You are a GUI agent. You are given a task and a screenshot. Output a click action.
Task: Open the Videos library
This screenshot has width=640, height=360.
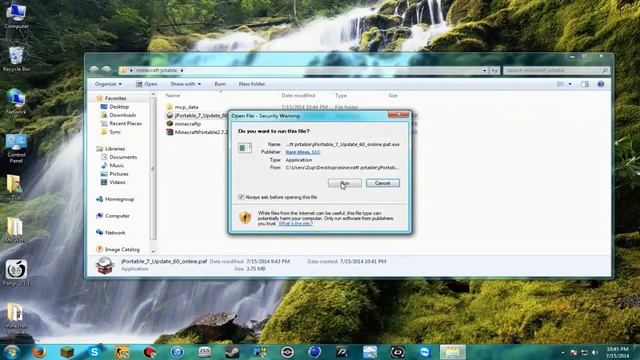pyautogui.click(x=117, y=182)
